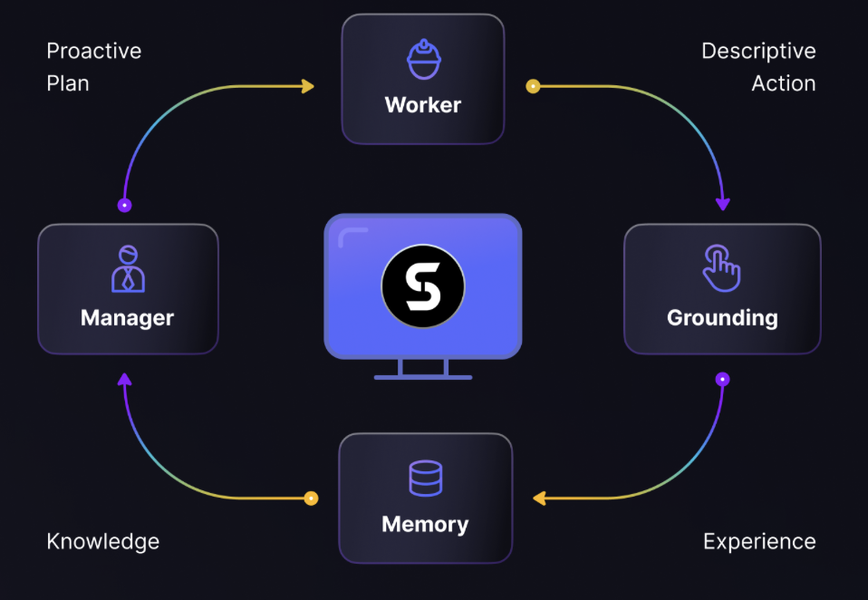Select the Manager card label
This screenshot has height=600, width=868.
click(x=128, y=318)
